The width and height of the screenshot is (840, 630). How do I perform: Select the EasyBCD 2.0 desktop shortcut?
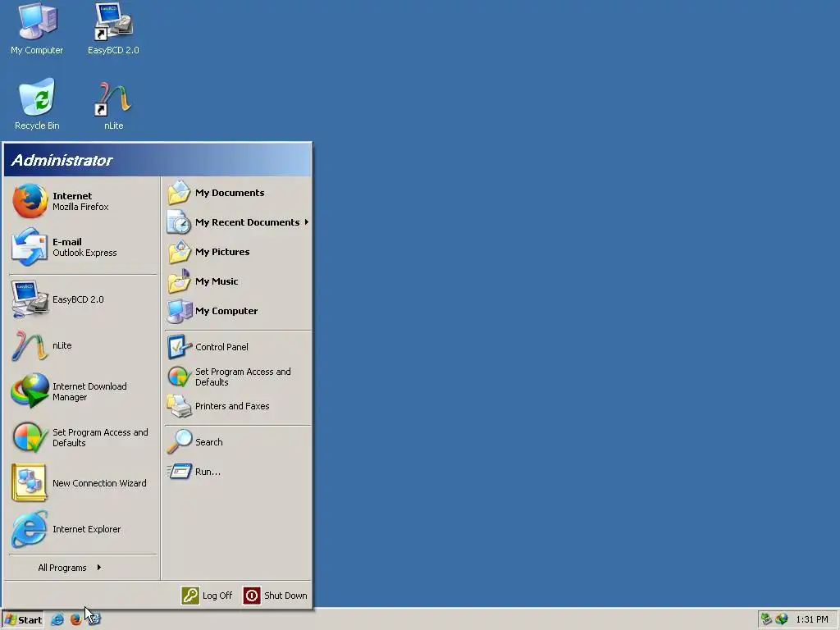113,29
